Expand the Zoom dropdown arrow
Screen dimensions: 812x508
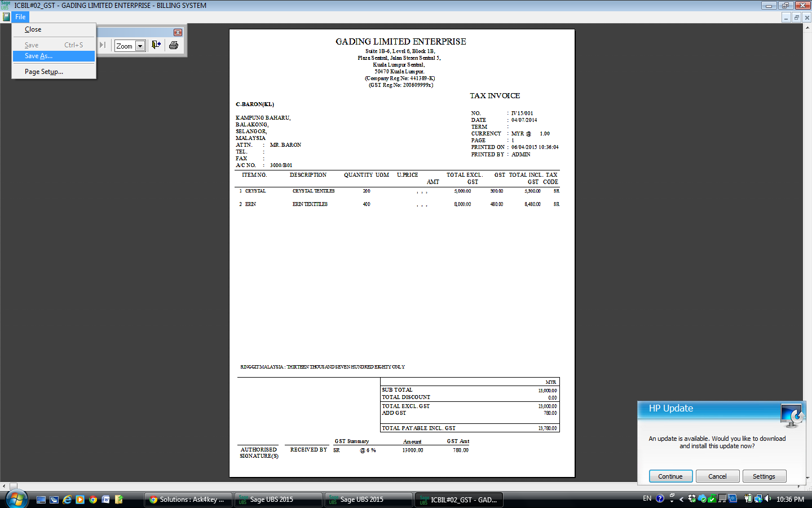[x=140, y=46]
